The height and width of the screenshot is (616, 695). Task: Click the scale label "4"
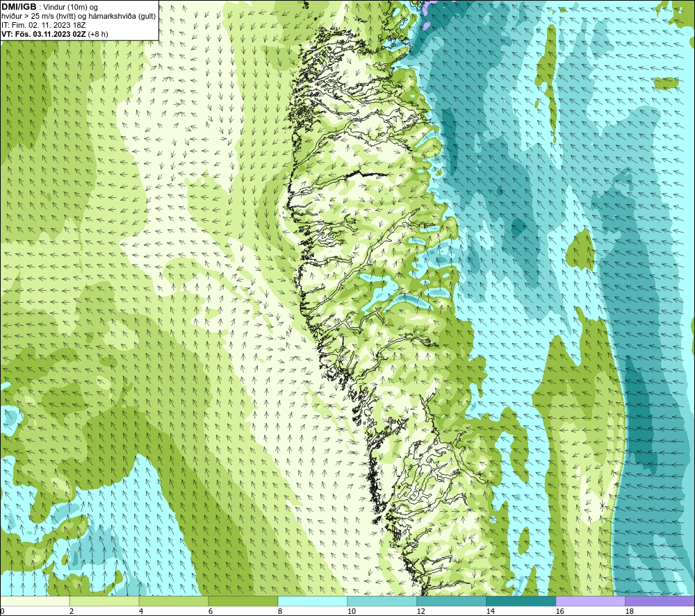(x=141, y=612)
